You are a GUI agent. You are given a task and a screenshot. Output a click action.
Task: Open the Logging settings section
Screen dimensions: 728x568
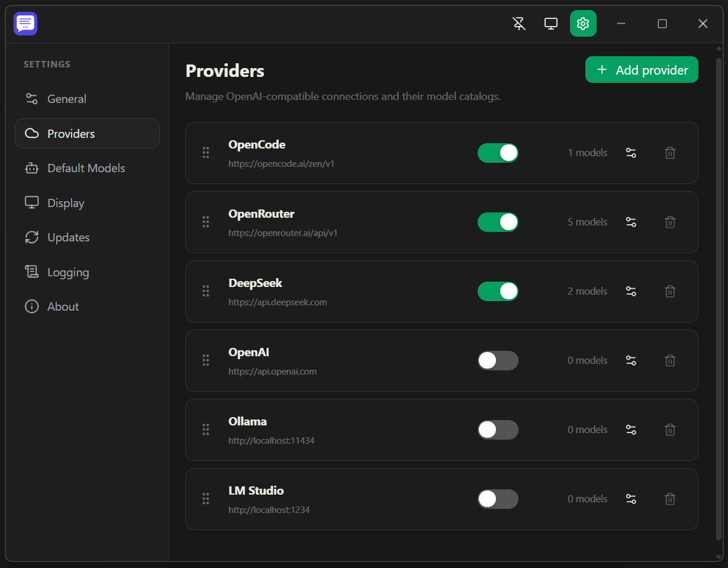point(87,272)
